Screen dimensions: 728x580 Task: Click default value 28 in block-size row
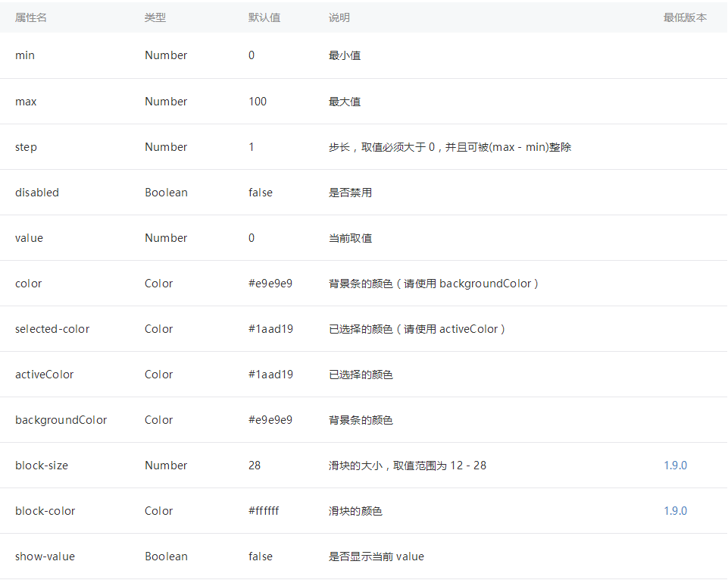pyautogui.click(x=255, y=466)
